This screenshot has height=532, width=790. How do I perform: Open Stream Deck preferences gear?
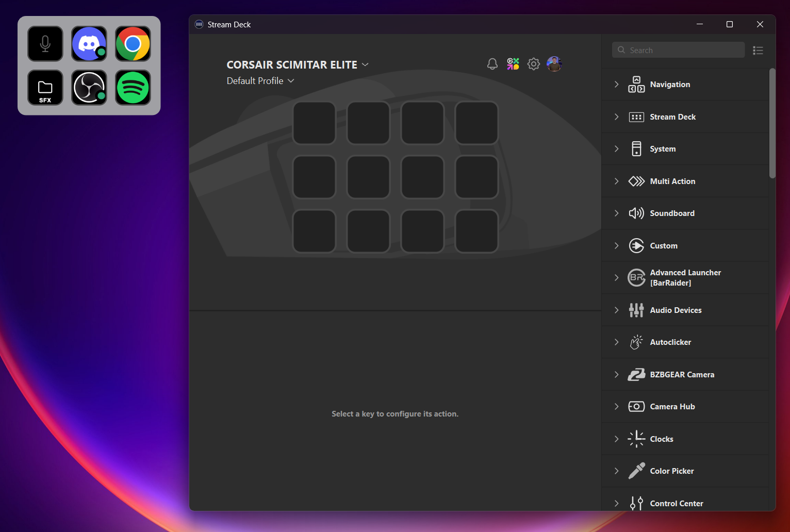[x=534, y=64]
